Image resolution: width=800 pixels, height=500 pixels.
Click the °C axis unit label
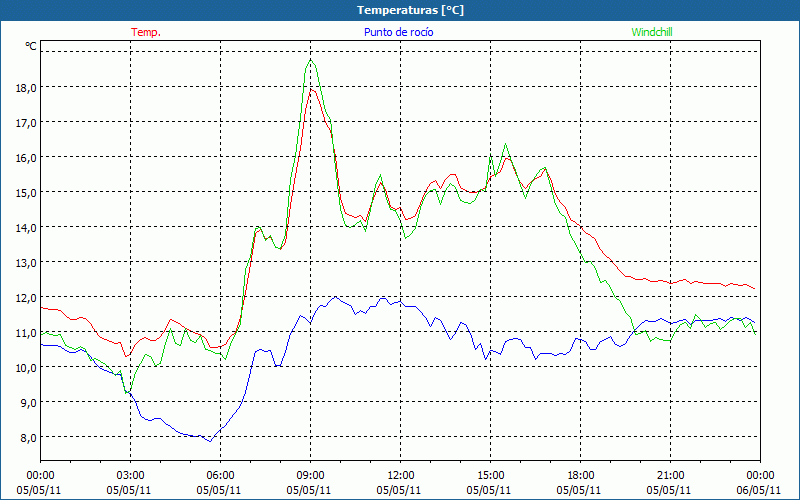coord(31,46)
